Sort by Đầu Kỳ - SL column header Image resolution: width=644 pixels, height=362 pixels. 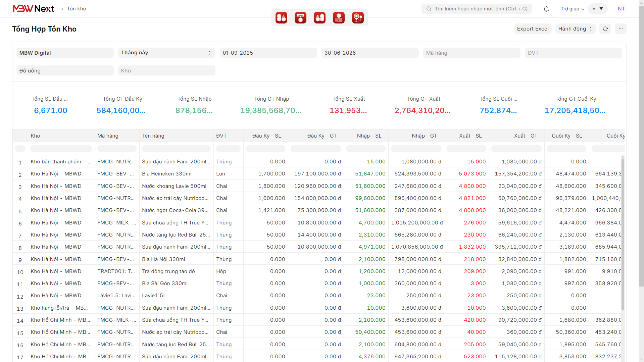pyautogui.click(x=265, y=136)
